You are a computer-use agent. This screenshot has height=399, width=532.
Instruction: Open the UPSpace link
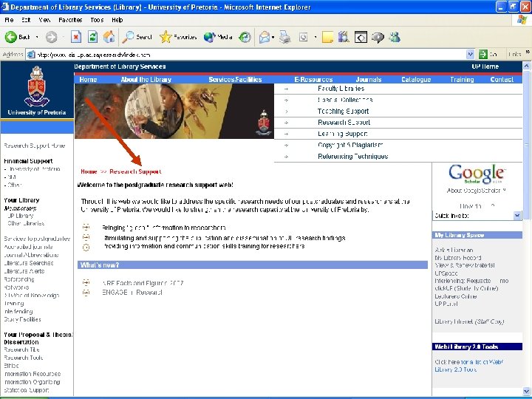coord(446,273)
